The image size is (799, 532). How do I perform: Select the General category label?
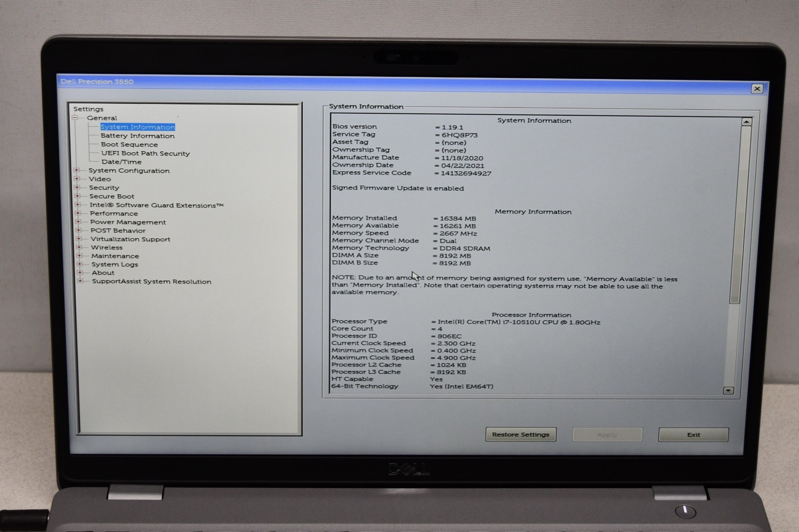102,118
